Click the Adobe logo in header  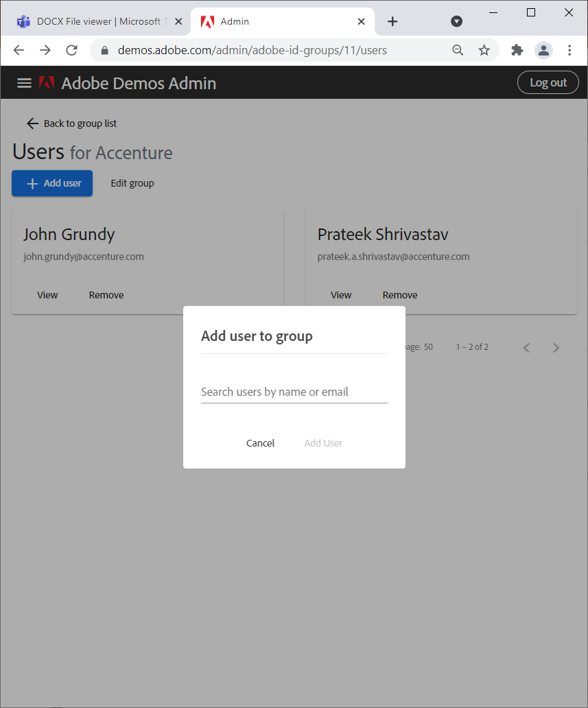(x=47, y=82)
